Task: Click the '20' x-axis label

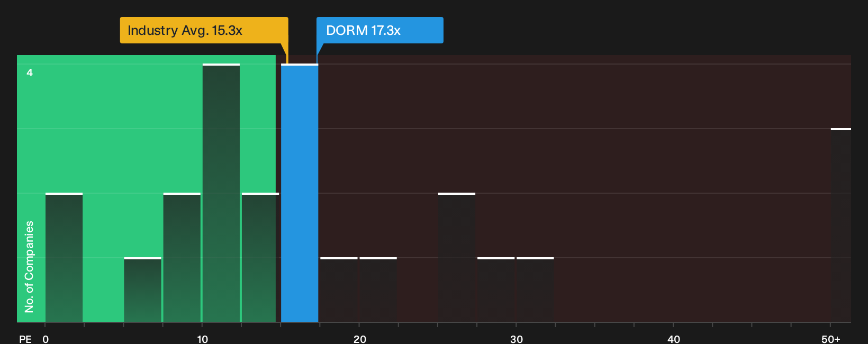Action: click(x=360, y=339)
